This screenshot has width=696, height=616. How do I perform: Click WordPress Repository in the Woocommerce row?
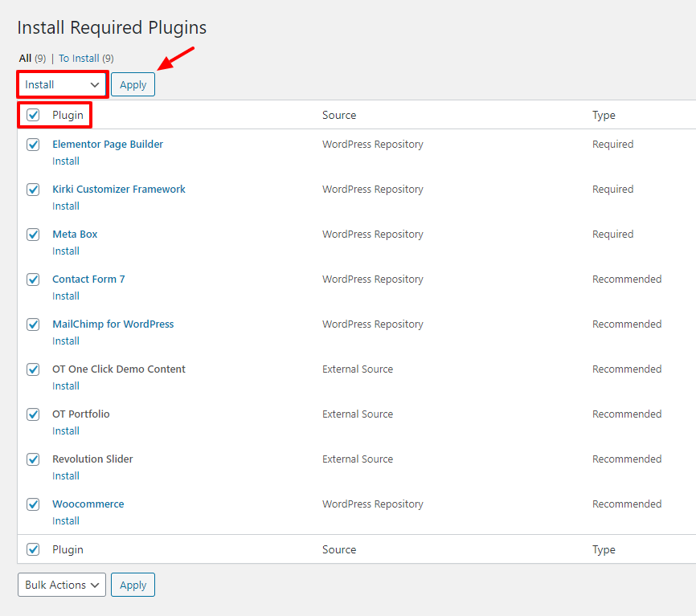[x=372, y=504]
